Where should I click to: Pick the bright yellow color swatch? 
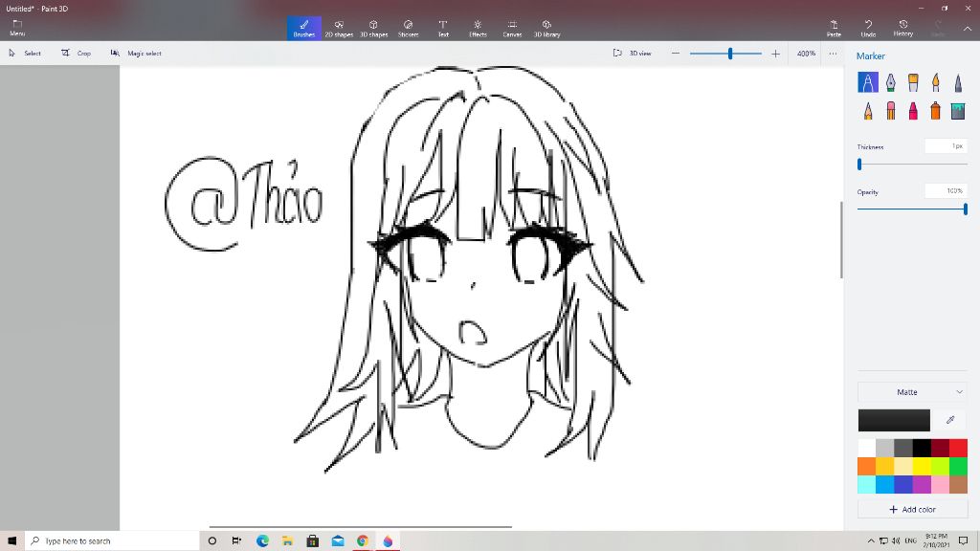922,466
